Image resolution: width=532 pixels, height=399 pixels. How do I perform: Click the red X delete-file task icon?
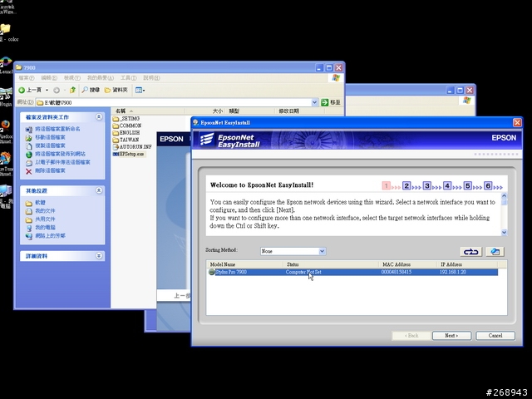tap(29, 171)
